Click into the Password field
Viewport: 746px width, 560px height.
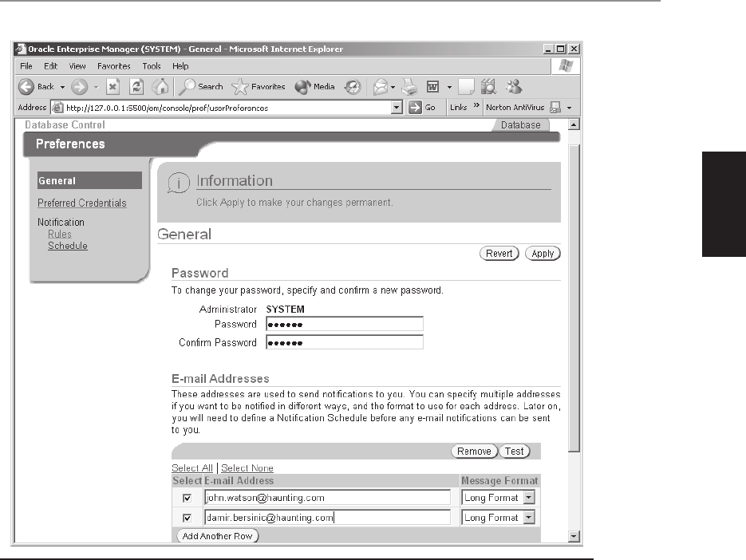click(x=345, y=324)
